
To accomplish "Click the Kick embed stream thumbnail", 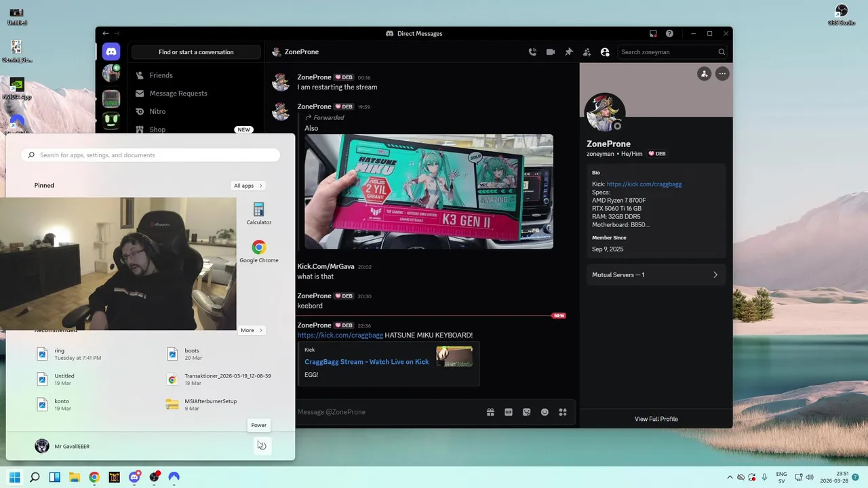I will click(454, 357).
